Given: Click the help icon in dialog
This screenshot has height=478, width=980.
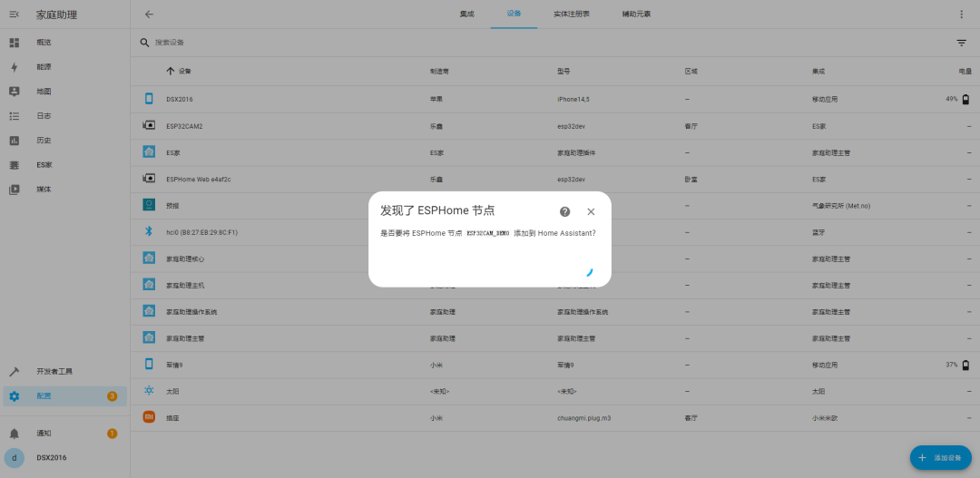Looking at the screenshot, I should point(565,212).
